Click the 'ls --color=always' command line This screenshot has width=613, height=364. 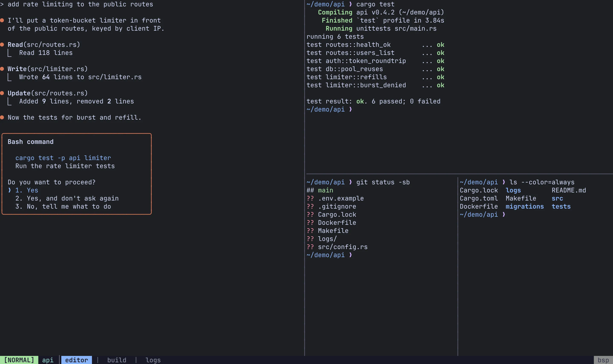517,182
